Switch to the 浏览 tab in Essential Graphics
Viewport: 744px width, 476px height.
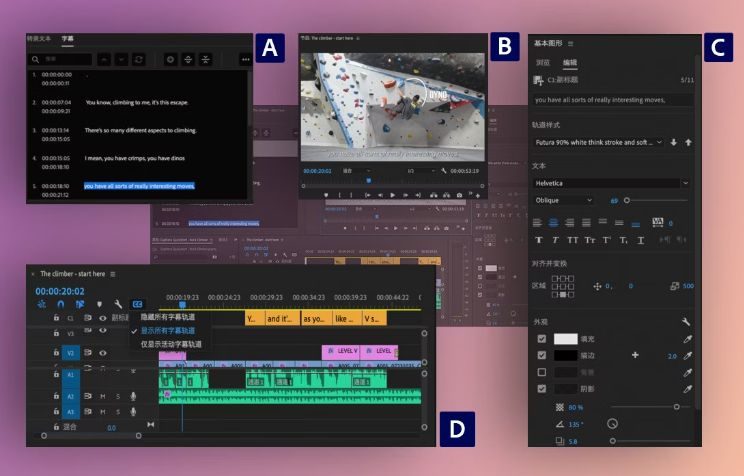point(543,62)
